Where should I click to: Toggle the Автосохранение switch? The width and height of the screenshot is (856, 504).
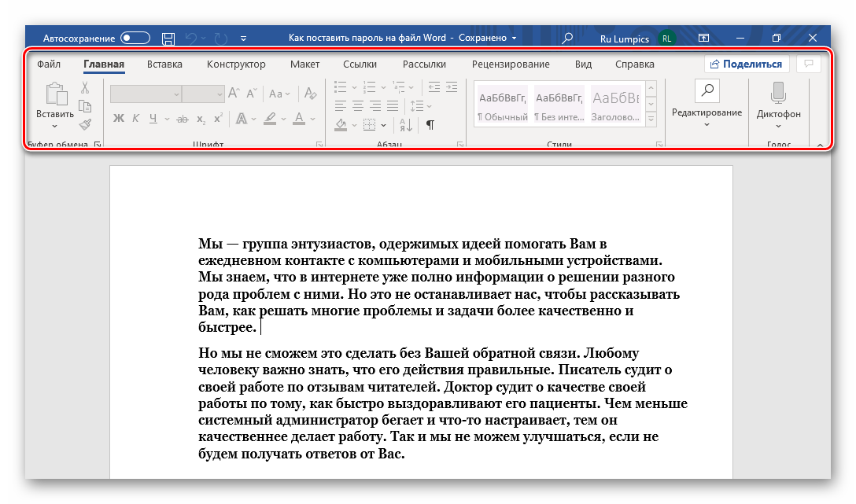pyautogui.click(x=135, y=38)
